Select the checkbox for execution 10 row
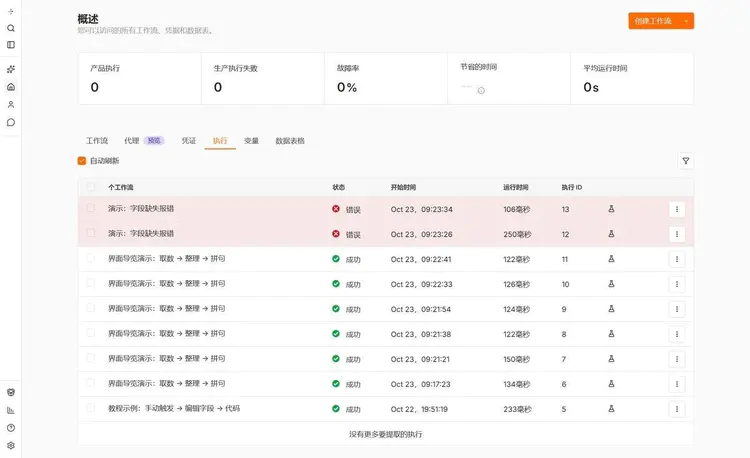Viewport: 750px width, 458px height. [x=90, y=283]
